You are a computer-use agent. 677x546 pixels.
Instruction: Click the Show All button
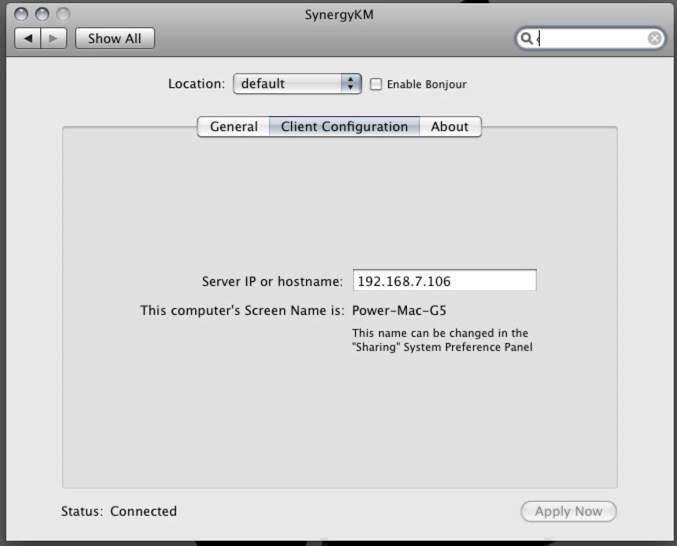115,38
